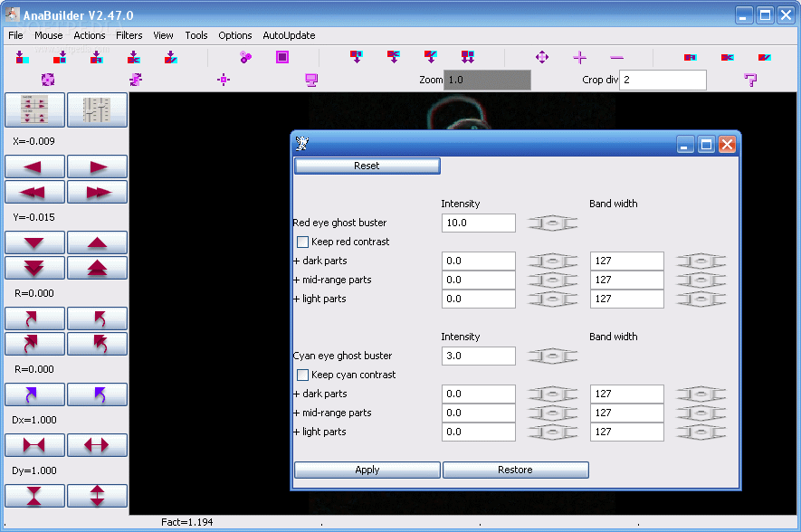Shift X with the single left arrow
Viewport: 801px width, 532px height.
tap(34, 166)
